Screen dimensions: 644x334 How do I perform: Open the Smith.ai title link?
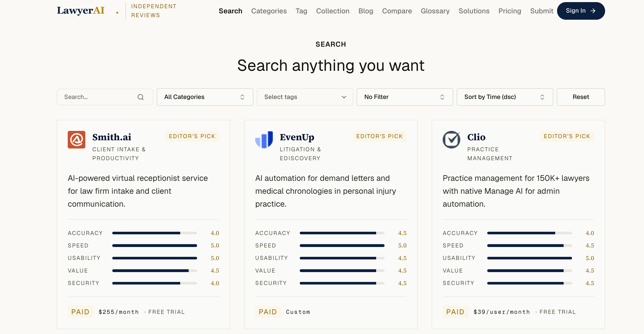(112, 137)
